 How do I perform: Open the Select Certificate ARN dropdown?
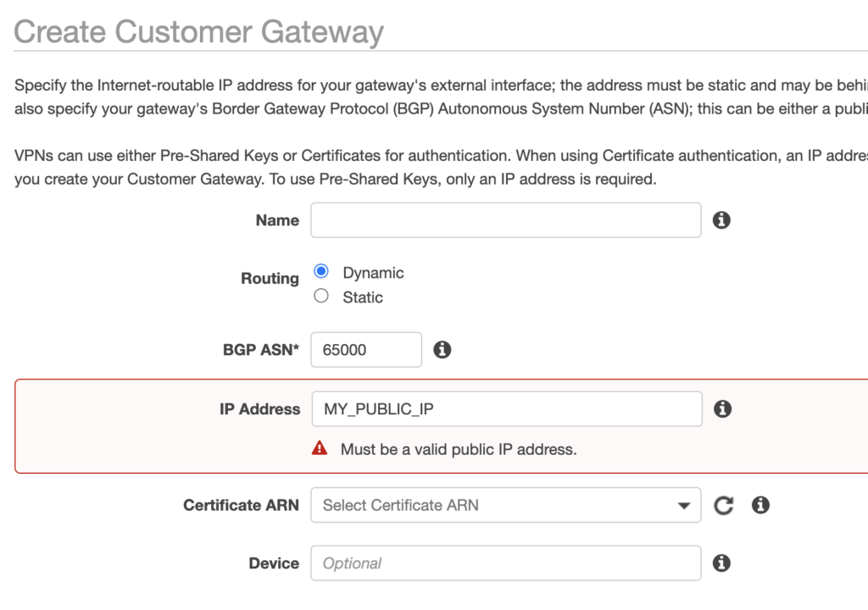click(506, 505)
